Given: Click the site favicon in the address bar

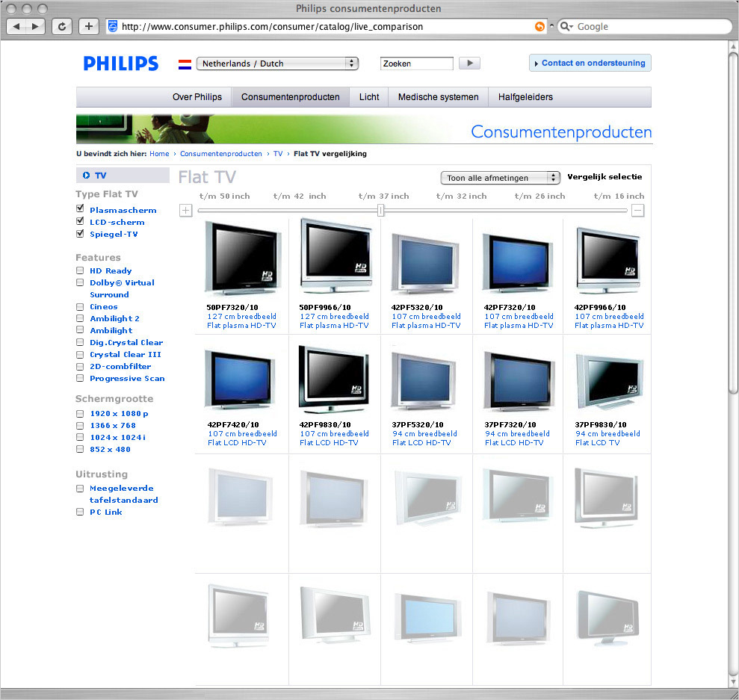Looking at the screenshot, I should tap(113, 26).
